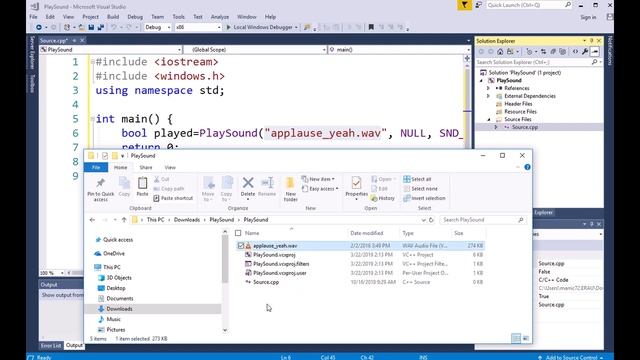The height and width of the screenshot is (360, 640).
Task: Switch to Error List tab
Action: (x=51, y=345)
